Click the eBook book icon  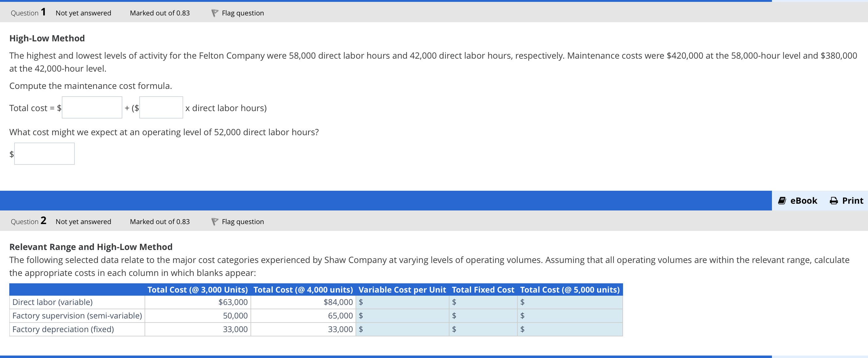coord(782,201)
